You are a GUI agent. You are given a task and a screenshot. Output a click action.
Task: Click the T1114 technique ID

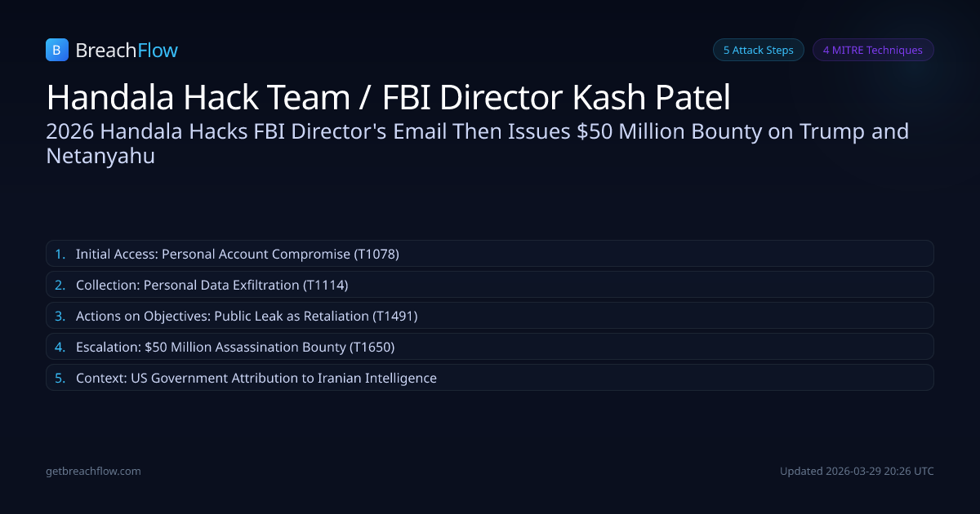coord(325,285)
